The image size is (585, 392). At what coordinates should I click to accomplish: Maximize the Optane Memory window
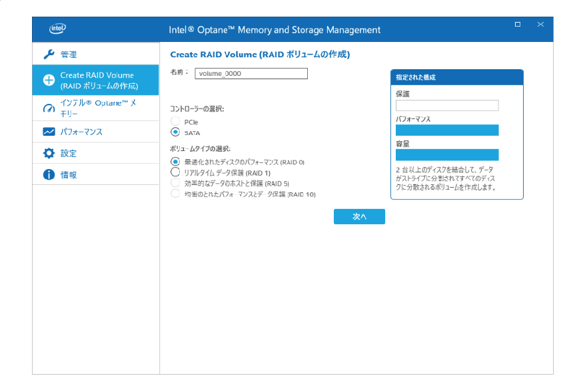point(518,25)
